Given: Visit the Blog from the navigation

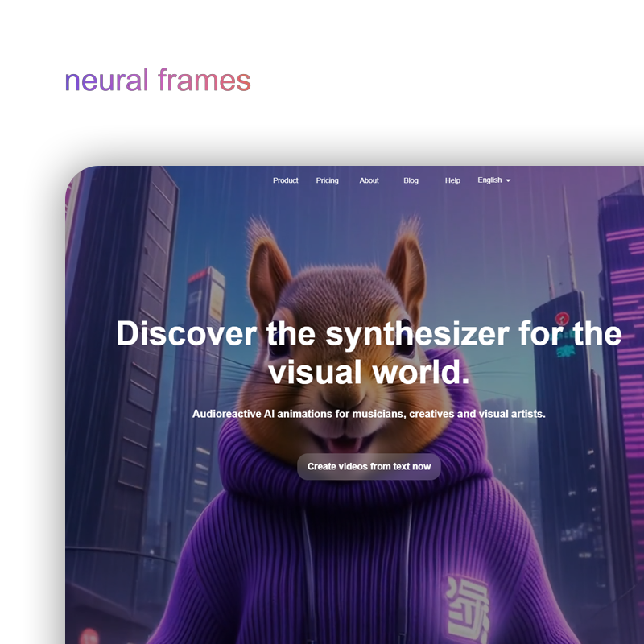Looking at the screenshot, I should point(411,180).
